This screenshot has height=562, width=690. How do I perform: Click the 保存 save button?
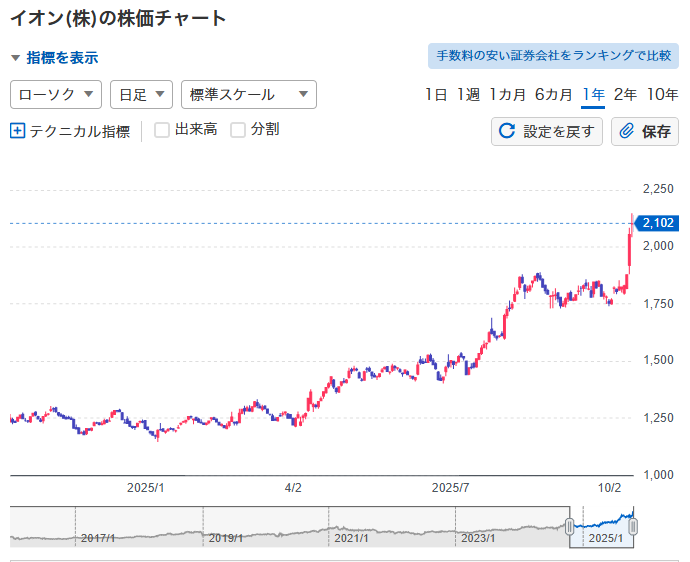[645, 131]
